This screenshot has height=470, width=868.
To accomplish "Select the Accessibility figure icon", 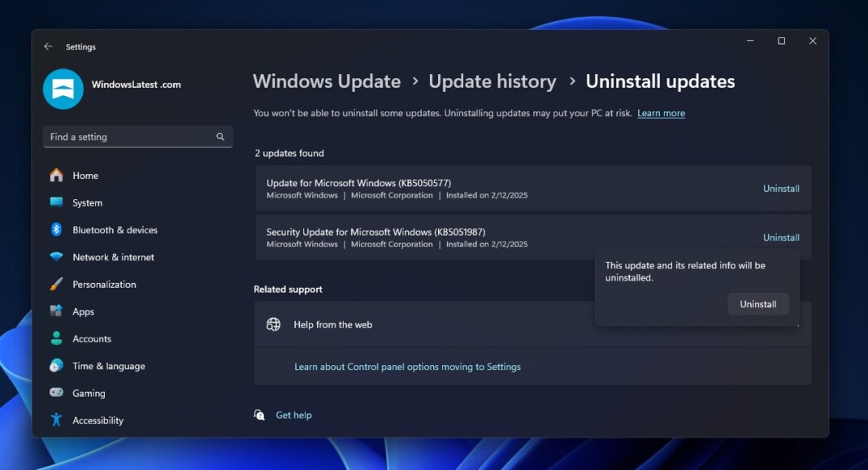I will click(x=56, y=420).
